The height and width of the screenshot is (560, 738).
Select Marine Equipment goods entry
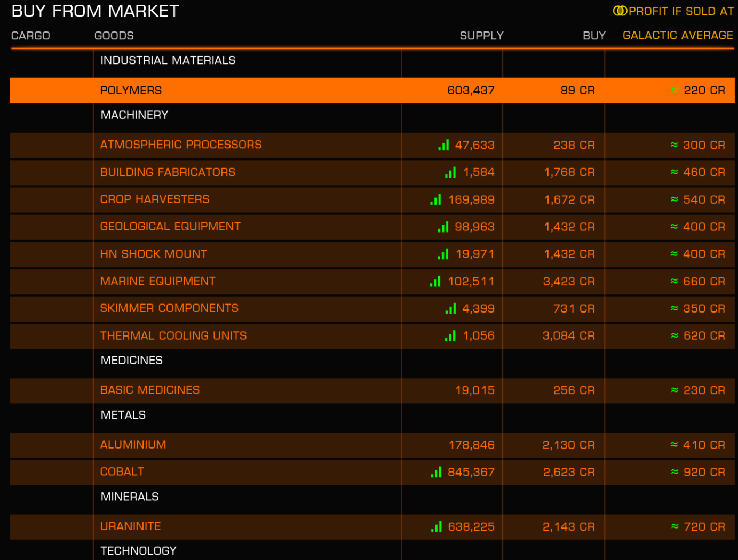(x=372, y=281)
